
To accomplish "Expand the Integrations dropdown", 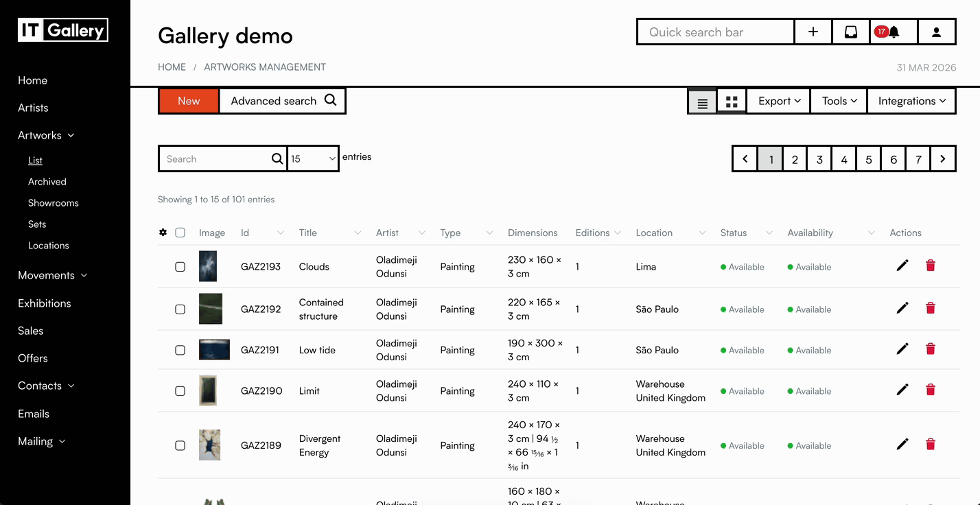I will pos(911,101).
